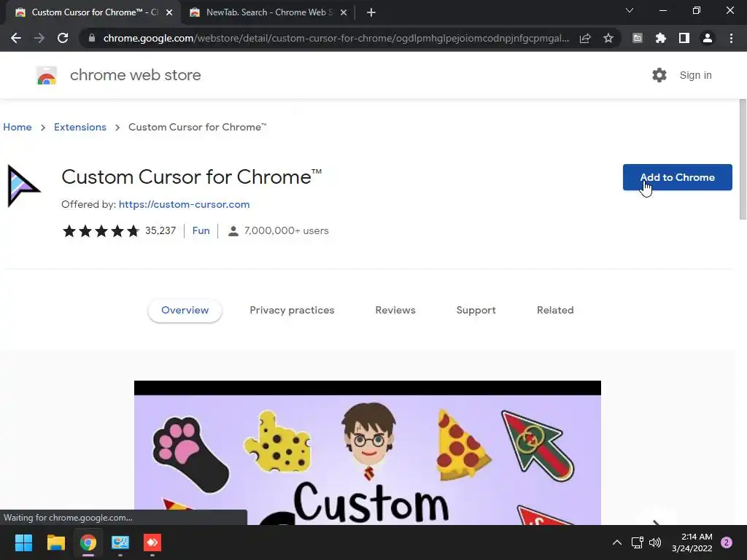The width and height of the screenshot is (747, 560).
Task: Switch to Privacy practices tab
Action: point(292,311)
